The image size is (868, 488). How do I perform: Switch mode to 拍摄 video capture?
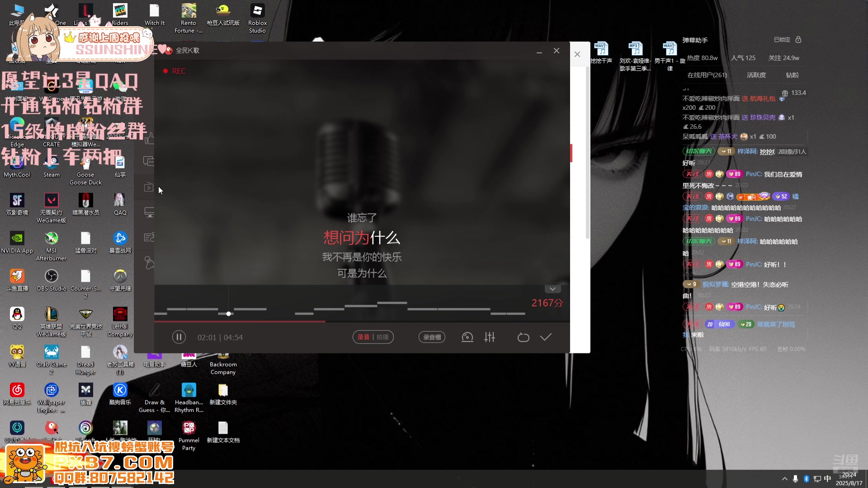tap(382, 337)
